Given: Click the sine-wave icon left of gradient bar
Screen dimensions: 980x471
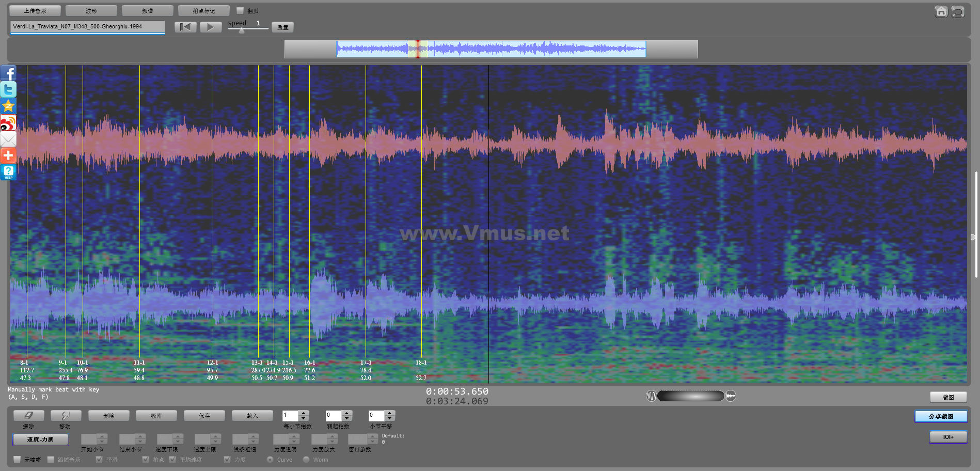Looking at the screenshot, I should pyautogui.click(x=651, y=396).
